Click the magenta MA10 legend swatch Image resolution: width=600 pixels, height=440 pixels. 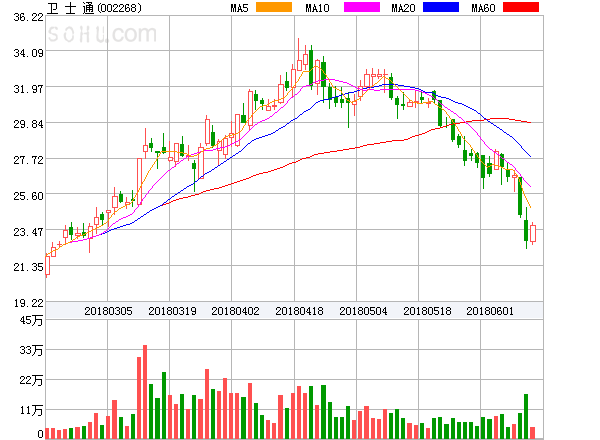[x=362, y=7]
